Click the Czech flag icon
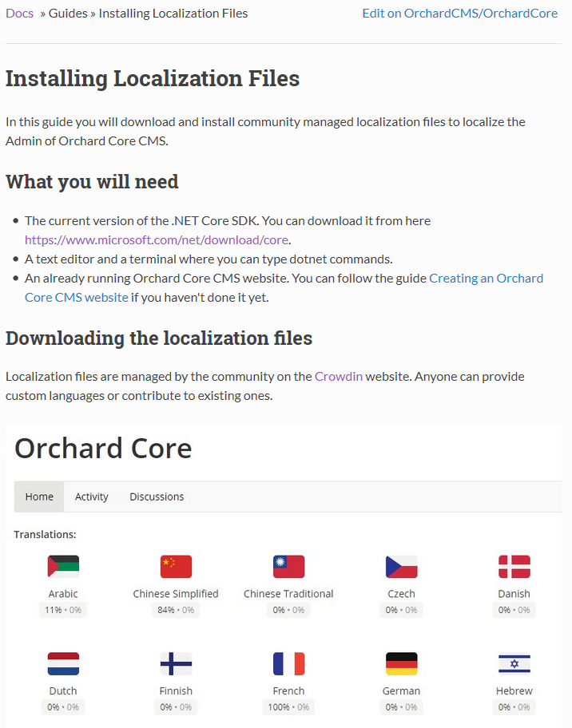Image resolution: width=572 pixels, height=728 pixels. [402, 566]
